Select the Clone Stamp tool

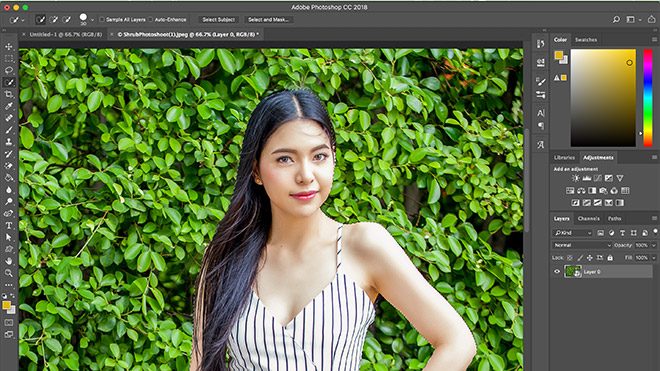click(9, 142)
